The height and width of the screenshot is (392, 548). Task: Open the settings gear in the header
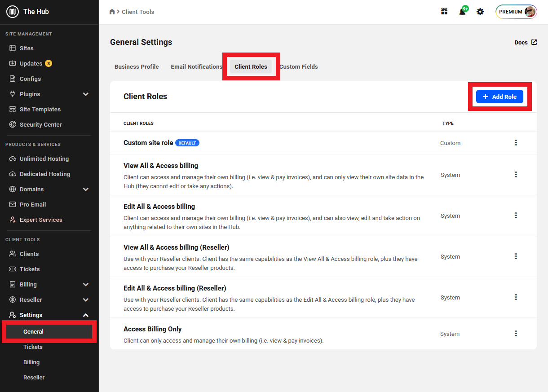[x=480, y=12]
